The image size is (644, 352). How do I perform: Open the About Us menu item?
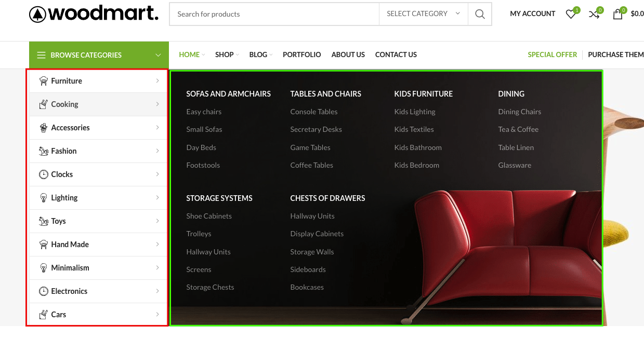[x=348, y=55]
